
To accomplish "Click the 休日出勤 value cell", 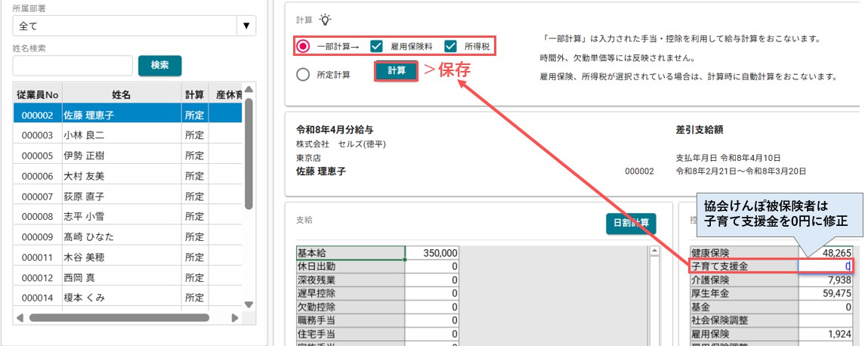I will tap(432, 266).
